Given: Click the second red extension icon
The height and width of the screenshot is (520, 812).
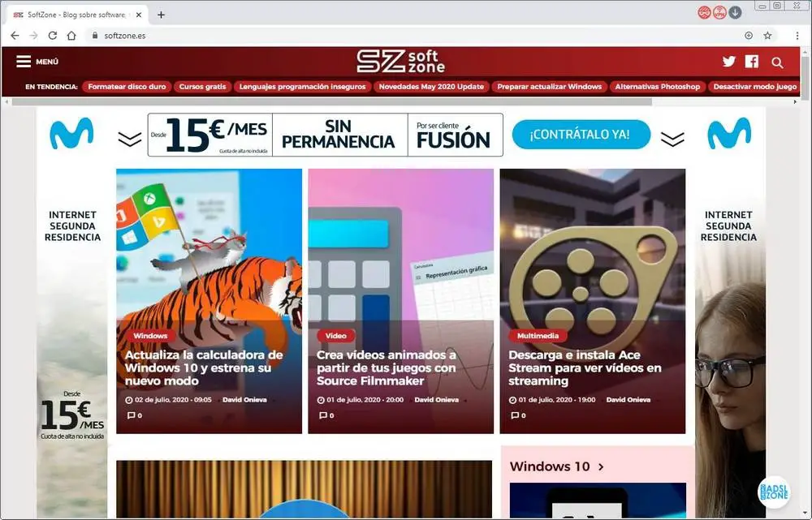Looking at the screenshot, I should pos(719,12).
